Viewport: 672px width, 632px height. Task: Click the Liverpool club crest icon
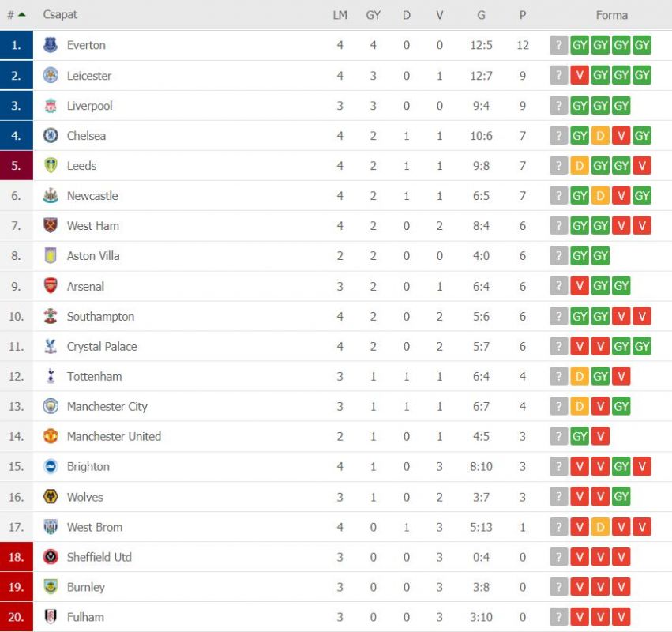coord(51,106)
